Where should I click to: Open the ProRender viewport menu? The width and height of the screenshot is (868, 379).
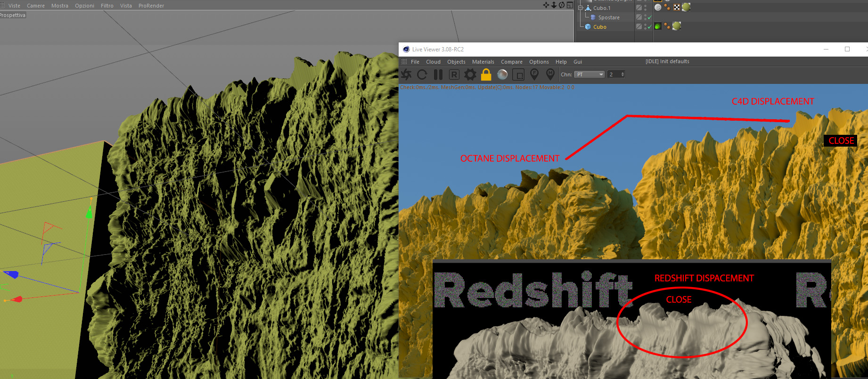point(151,6)
